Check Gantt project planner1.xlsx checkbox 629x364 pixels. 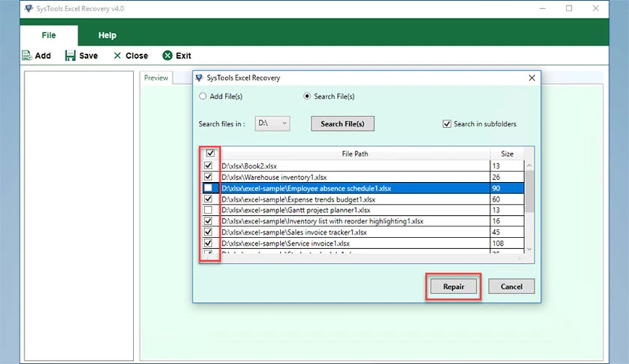(x=208, y=210)
